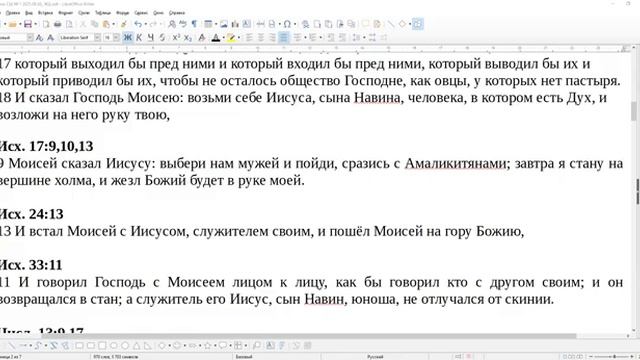640x360 pixels.
Task: Apply the font color swatch
Action: point(216,38)
